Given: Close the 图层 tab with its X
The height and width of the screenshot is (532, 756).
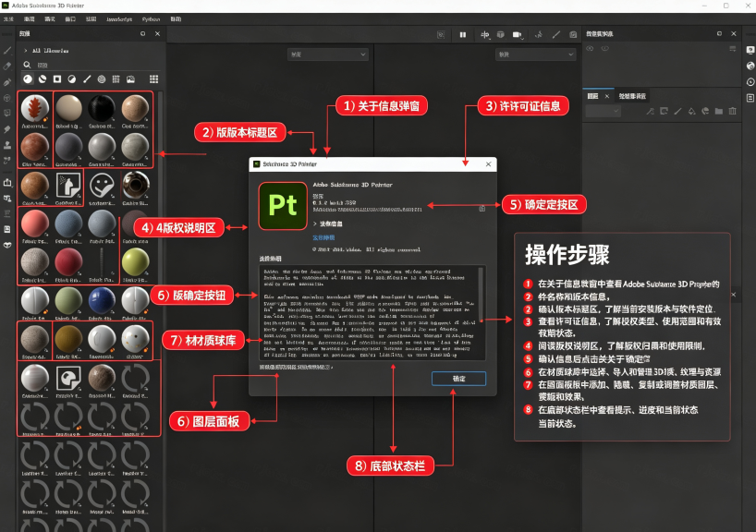Looking at the screenshot, I should click(607, 96).
